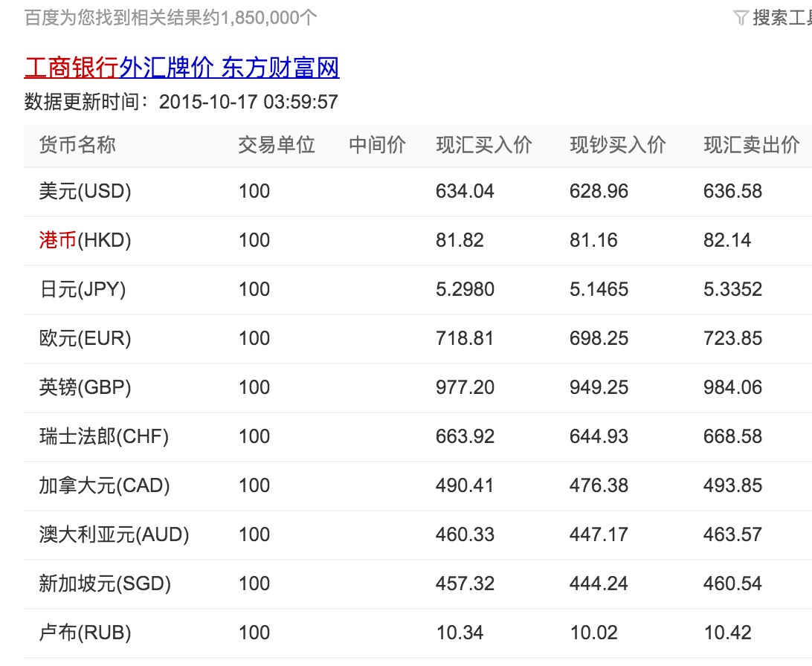Screen dimensions: 812x666
Task: Click the 中间价 column header
Action: tap(377, 145)
